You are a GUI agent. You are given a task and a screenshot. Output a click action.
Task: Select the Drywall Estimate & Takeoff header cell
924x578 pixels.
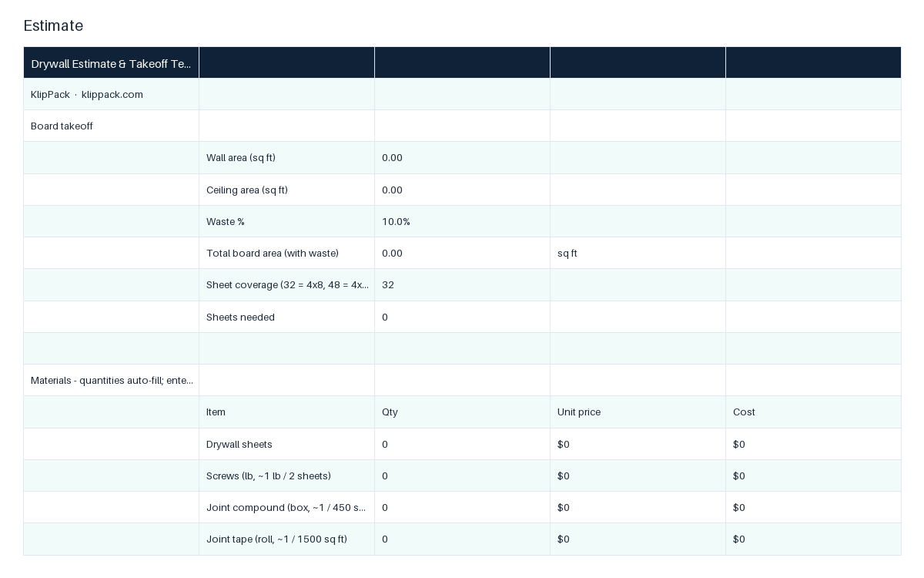tap(112, 63)
